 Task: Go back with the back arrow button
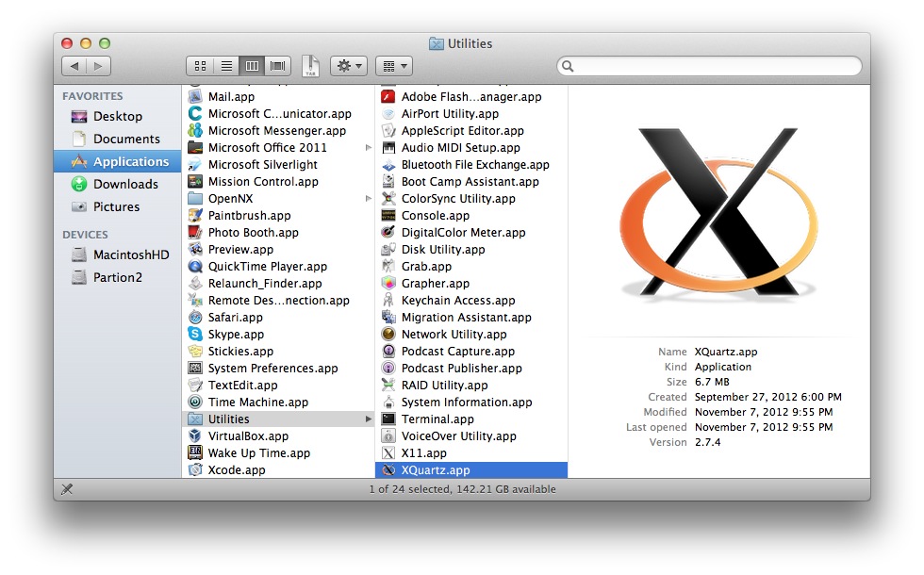[74, 66]
